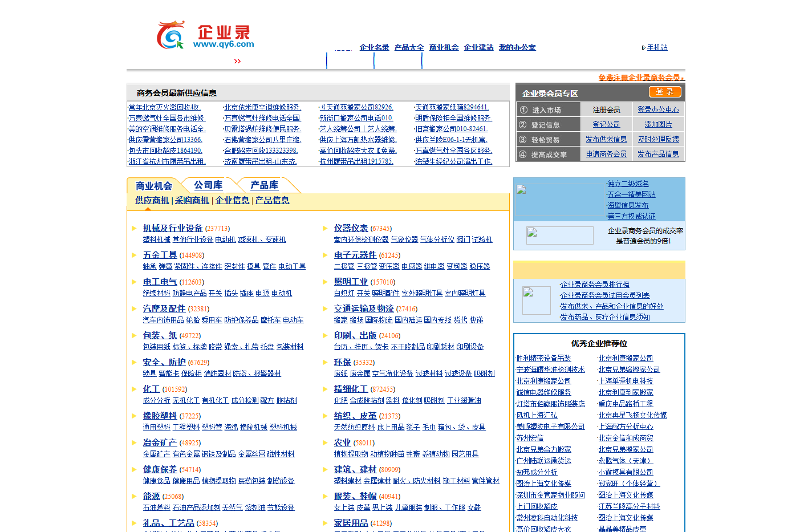Click the circled number 3 icon beside 轻松贸易
This screenshot has height=532, width=812.
click(523, 139)
